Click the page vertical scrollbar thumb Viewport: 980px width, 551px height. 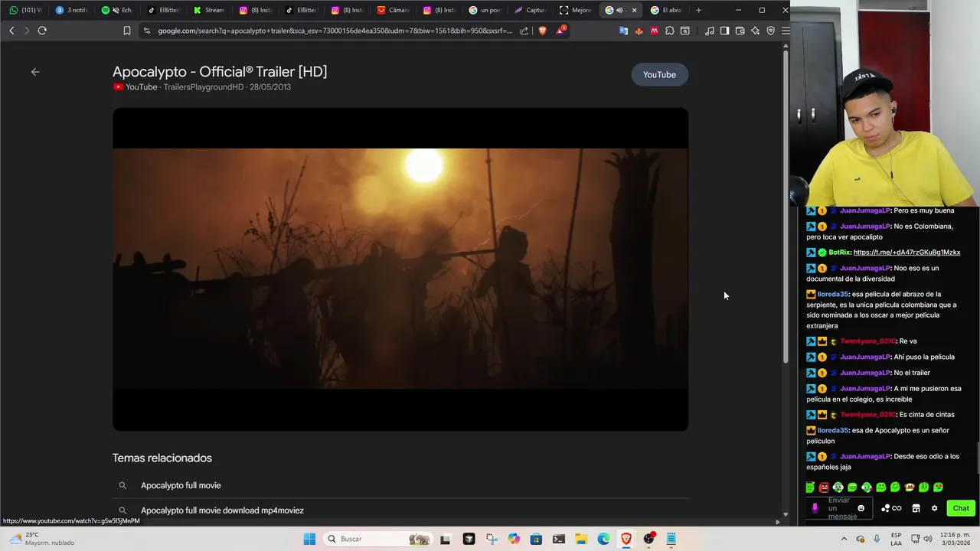tap(786, 207)
